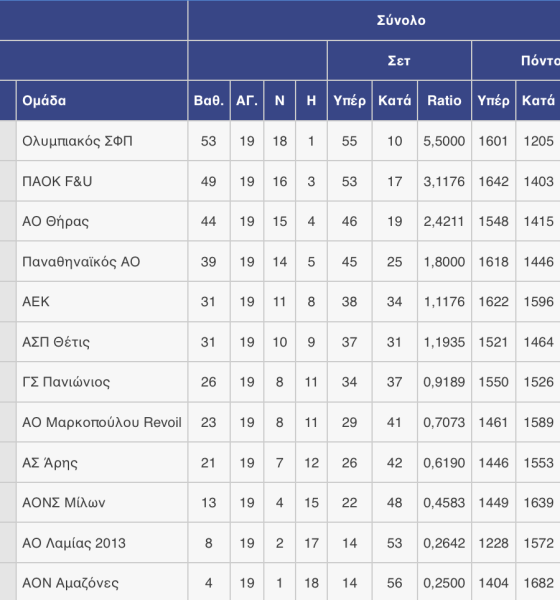Image resolution: width=560 pixels, height=600 pixels.
Task: Open ΑΟ Μαρκοπούλου Revoil team entry
Action: [x=102, y=422]
